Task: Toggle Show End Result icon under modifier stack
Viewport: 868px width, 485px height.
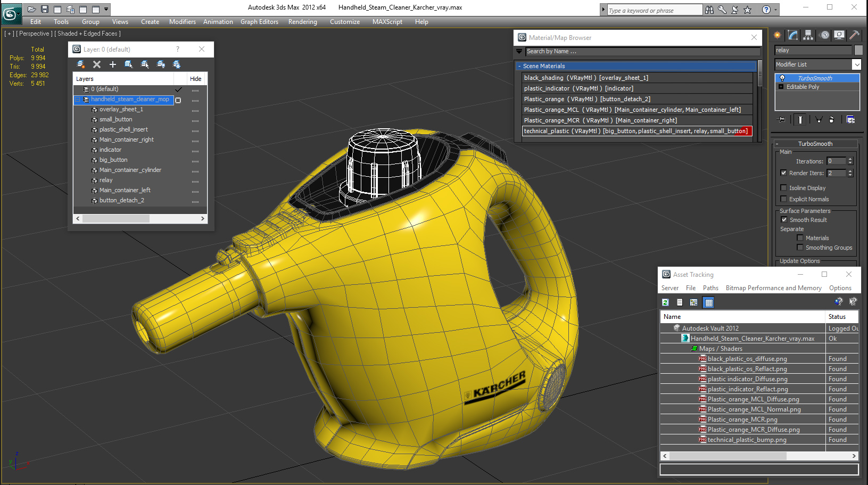Action: tap(800, 120)
